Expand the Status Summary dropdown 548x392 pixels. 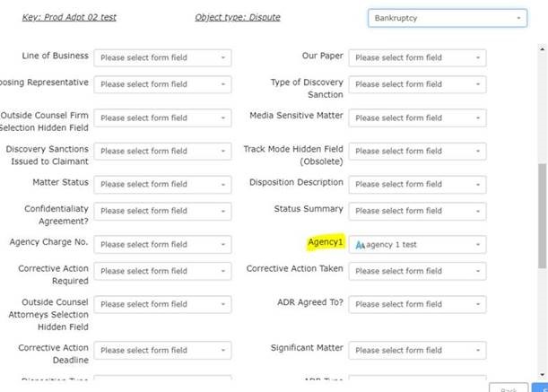click(418, 211)
